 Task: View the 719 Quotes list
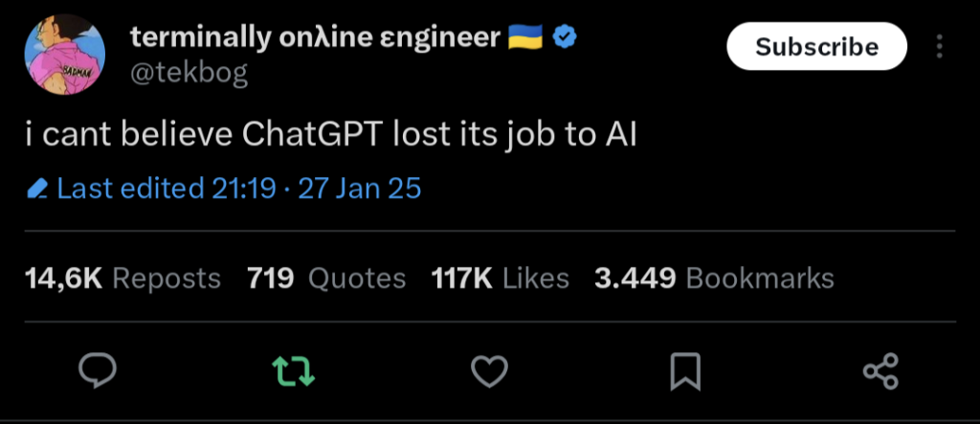[326, 279]
